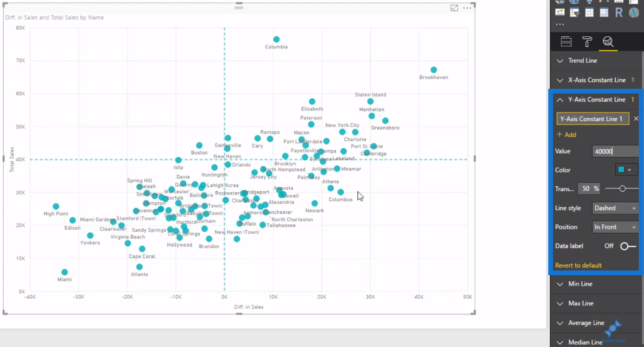Select the Yonkers data point
Viewport: 644px width, 347px height.
90,236
